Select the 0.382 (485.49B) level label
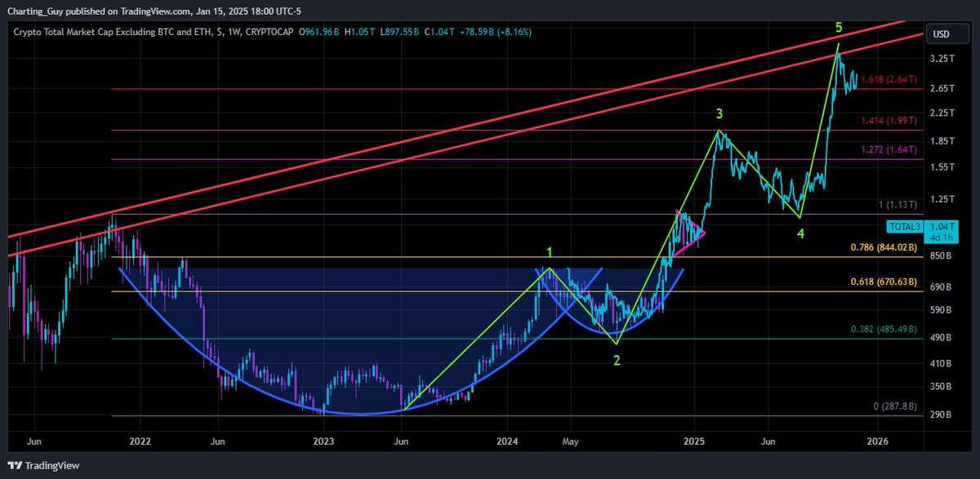This screenshot has height=479, width=980. (x=884, y=330)
